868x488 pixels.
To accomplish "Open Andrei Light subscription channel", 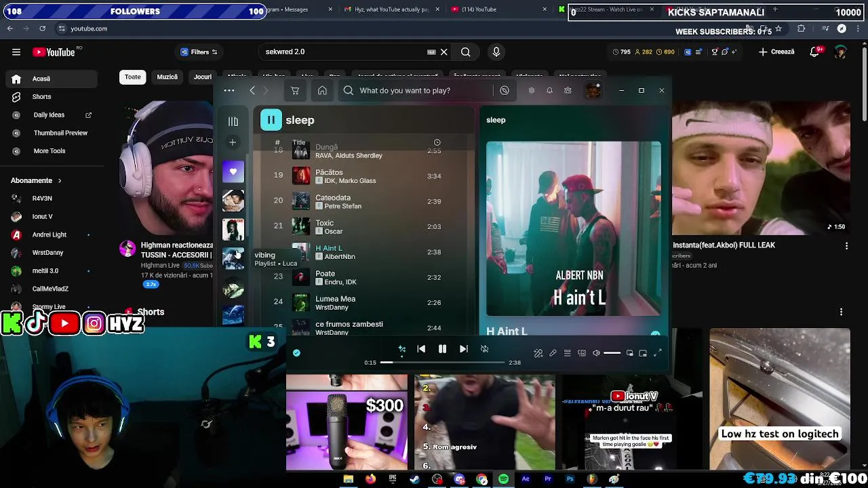I will pos(50,235).
